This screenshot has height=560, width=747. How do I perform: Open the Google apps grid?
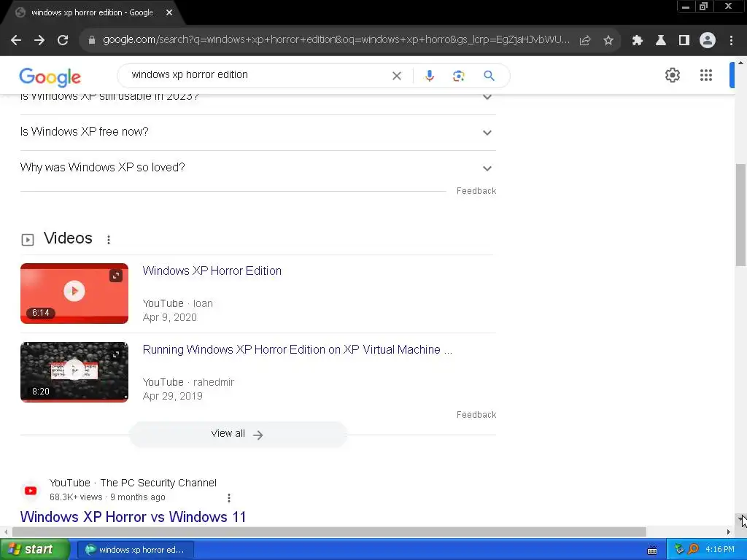tap(706, 75)
